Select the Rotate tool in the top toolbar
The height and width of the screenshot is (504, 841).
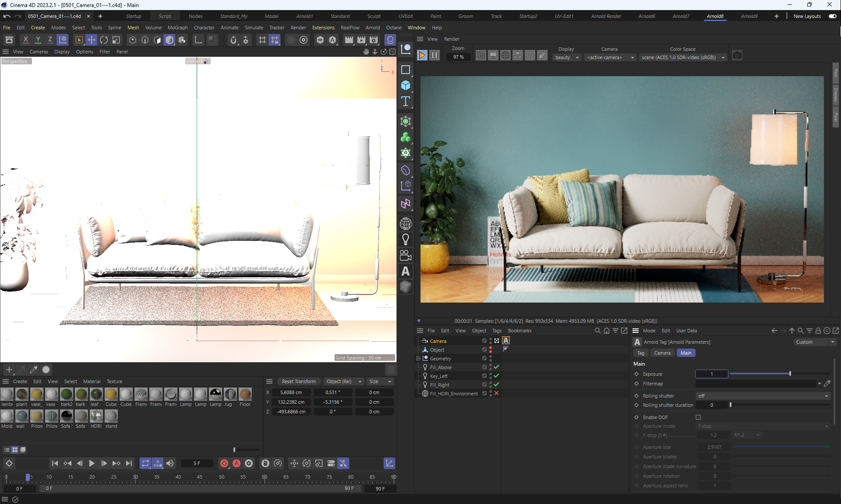(x=104, y=40)
